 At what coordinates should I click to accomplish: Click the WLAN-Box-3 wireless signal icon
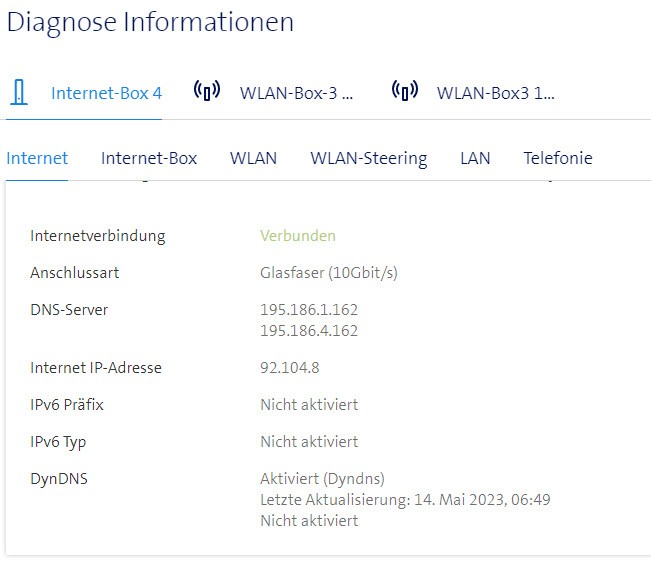coord(206,92)
